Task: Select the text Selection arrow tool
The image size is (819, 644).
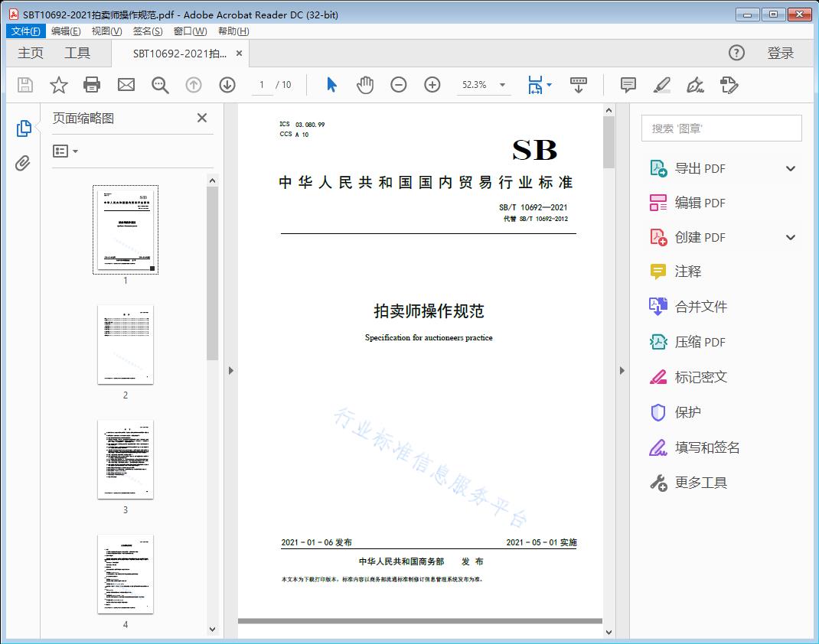Action: click(331, 85)
